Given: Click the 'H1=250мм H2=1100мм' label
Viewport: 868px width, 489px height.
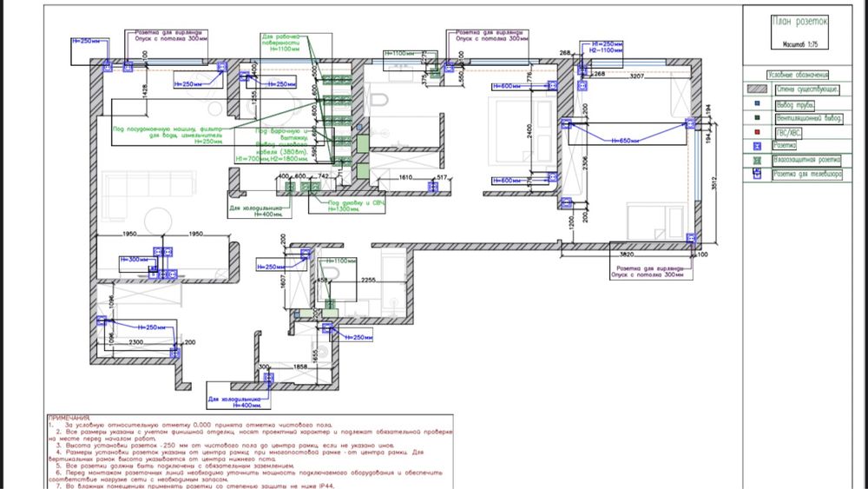Looking at the screenshot, I should coord(606,47).
